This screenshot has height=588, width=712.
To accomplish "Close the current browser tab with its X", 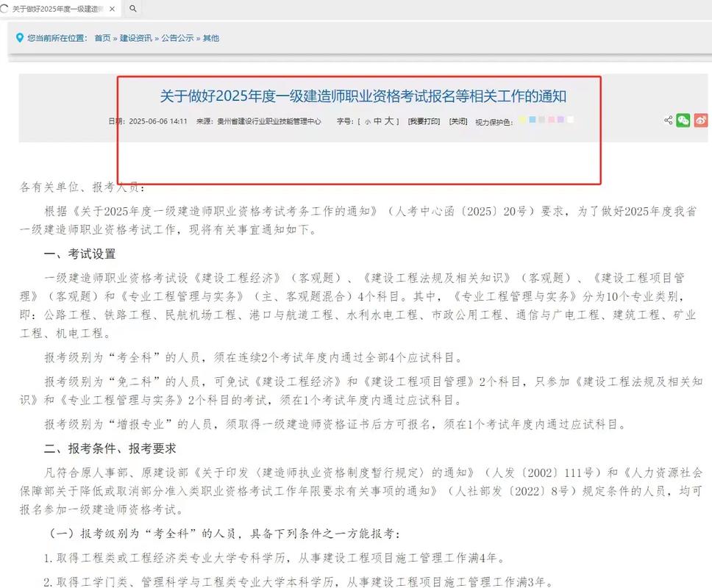I will point(112,9).
